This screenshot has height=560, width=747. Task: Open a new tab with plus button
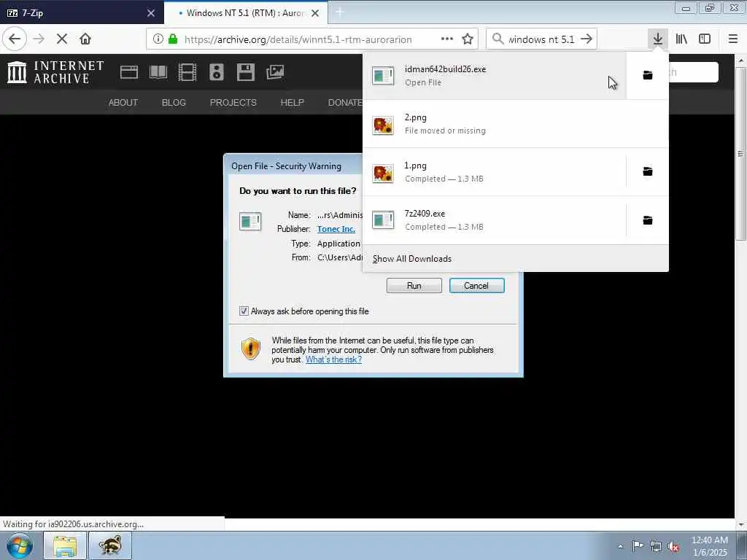340,12
